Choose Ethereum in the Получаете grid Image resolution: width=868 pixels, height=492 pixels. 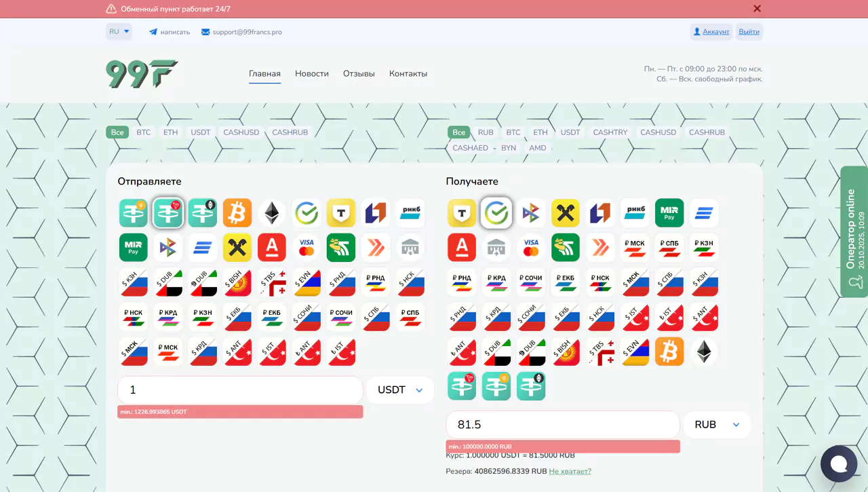click(704, 352)
